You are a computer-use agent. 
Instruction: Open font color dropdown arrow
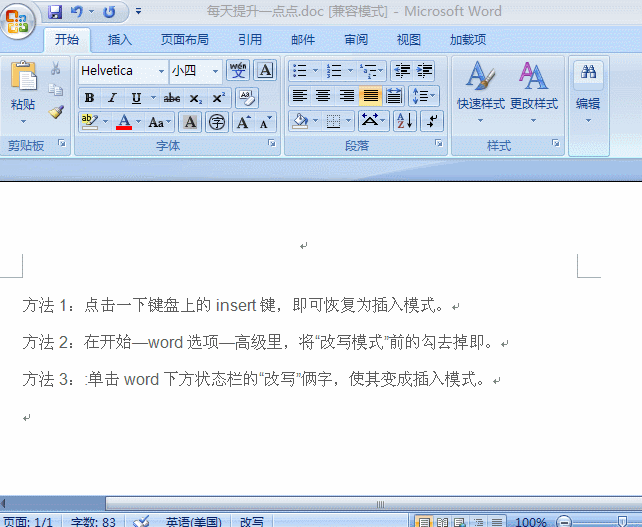coord(138,122)
